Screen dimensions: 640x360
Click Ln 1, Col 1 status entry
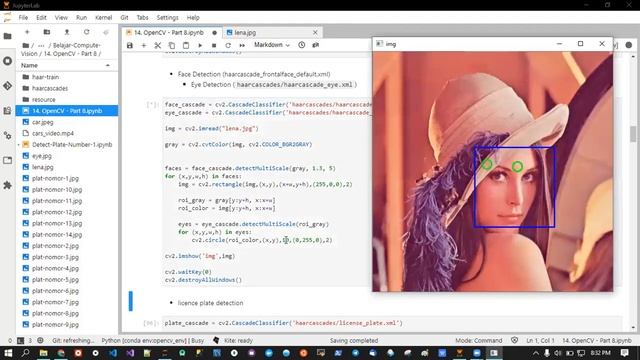pos(540,340)
